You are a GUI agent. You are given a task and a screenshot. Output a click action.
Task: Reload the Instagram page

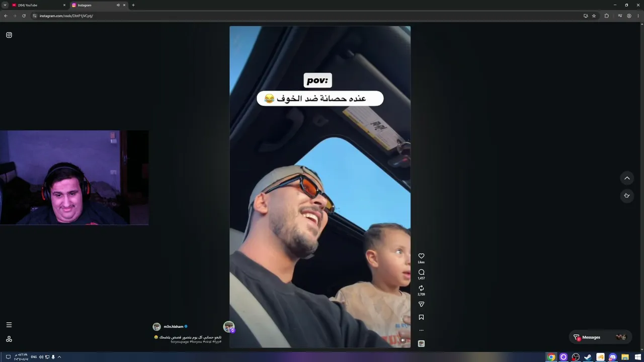24,16
